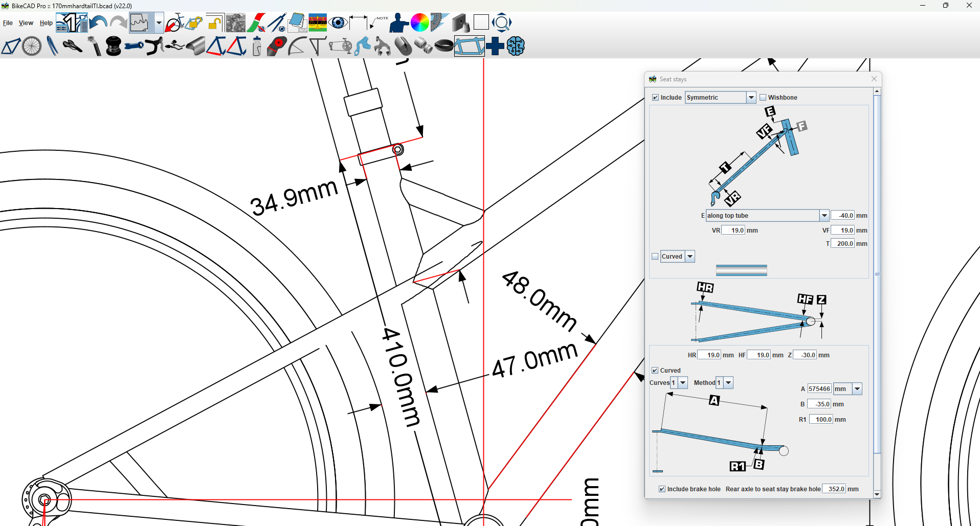This screenshot has width=980, height=526.
Task: Open the View menu
Action: point(26,23)
